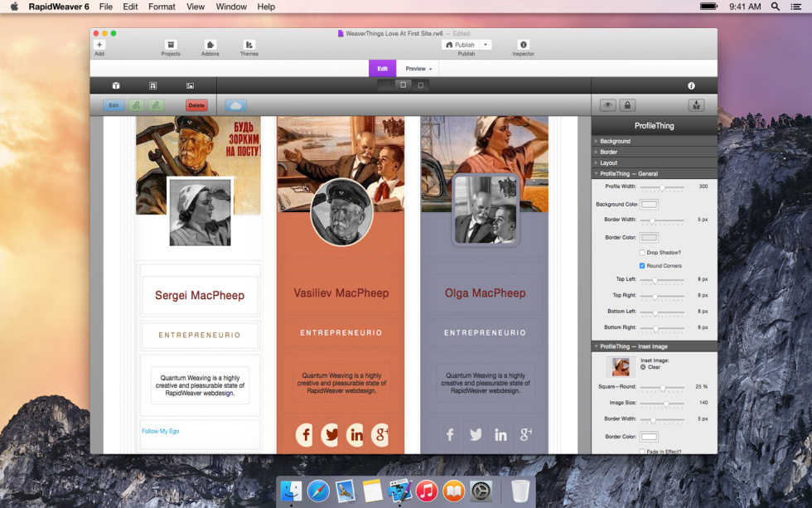The height and width of the screenshot is (508, 812).
Task: Expand the Background section
Action: pos(655,141)
